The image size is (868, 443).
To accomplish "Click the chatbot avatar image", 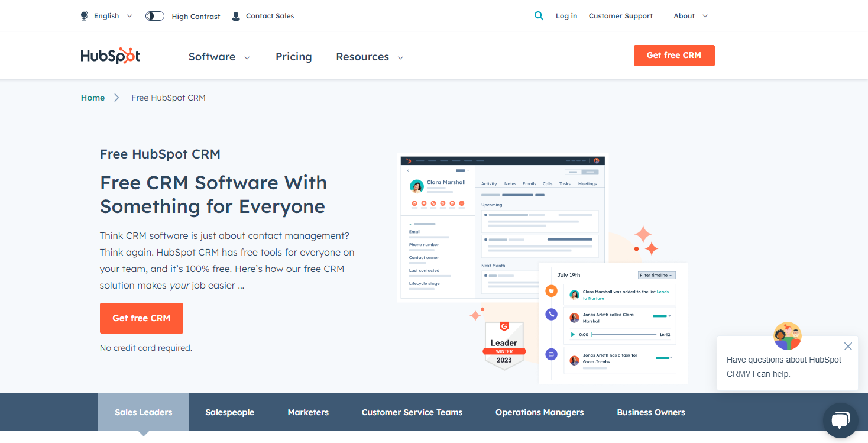I will point(787,336).
